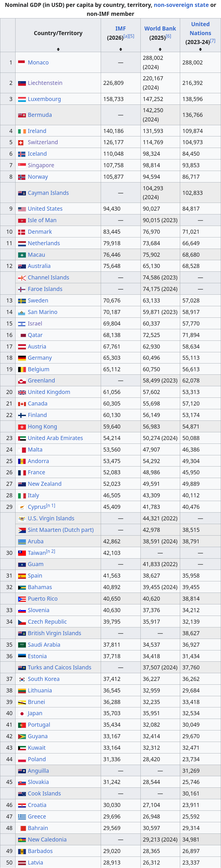Open the United Nations header link

201,29
